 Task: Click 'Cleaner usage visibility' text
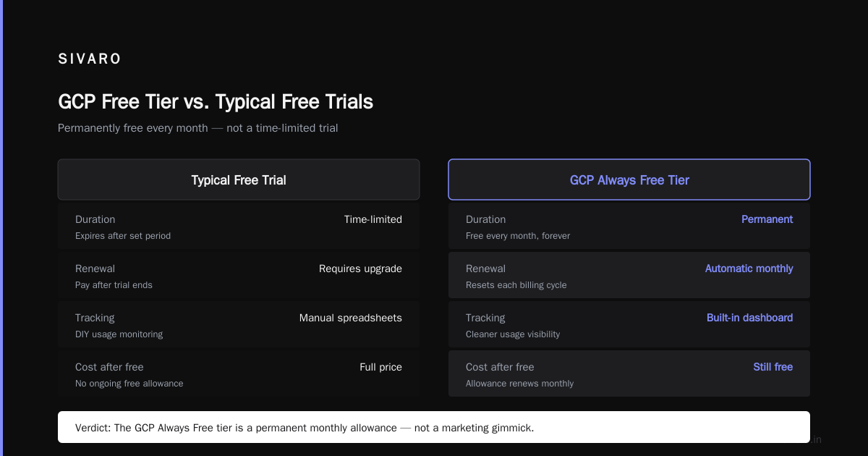click(x=513, y=334)
